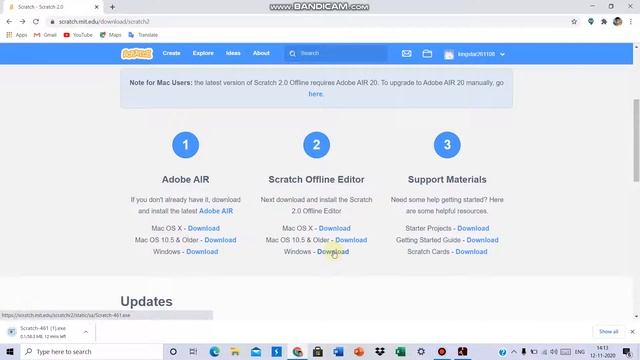640x360 pixels.
Task: Open the Maps bookmark
Action: pyautogui.click(x=111, y=35)
